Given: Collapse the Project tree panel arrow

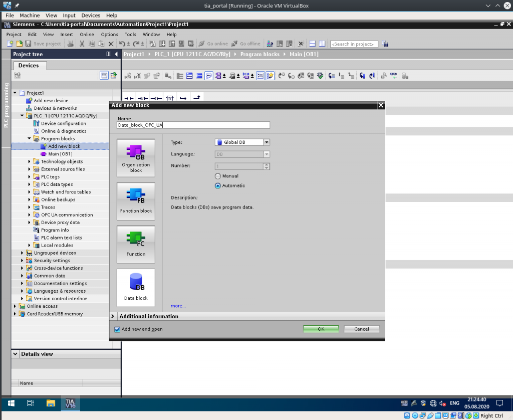Looking at the screenshot, I should click(x=116, y=54).
